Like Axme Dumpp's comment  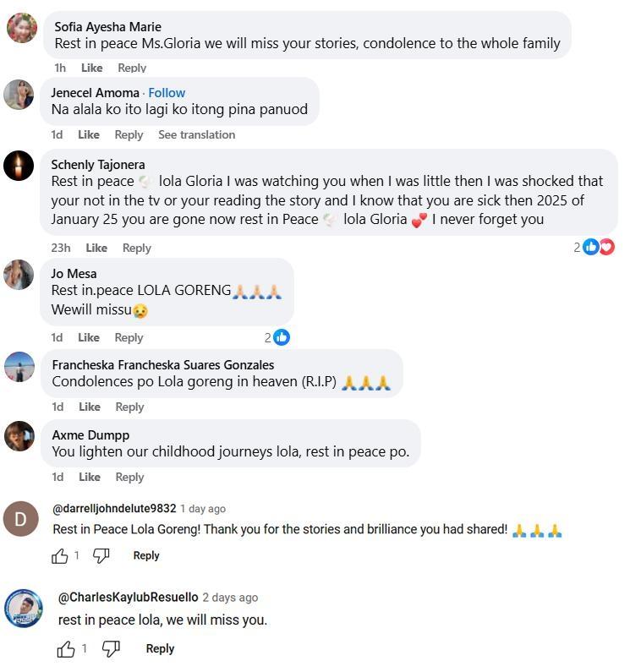pos(89,477)
